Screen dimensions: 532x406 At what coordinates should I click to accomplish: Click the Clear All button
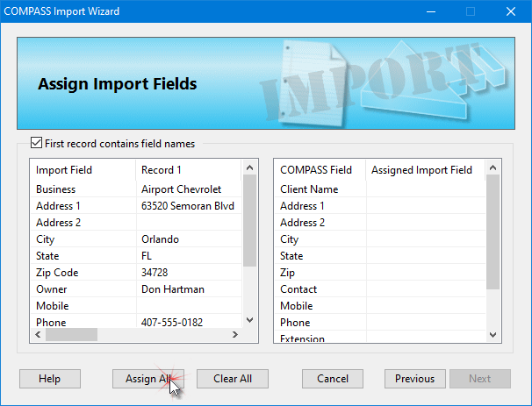(233, 379)
